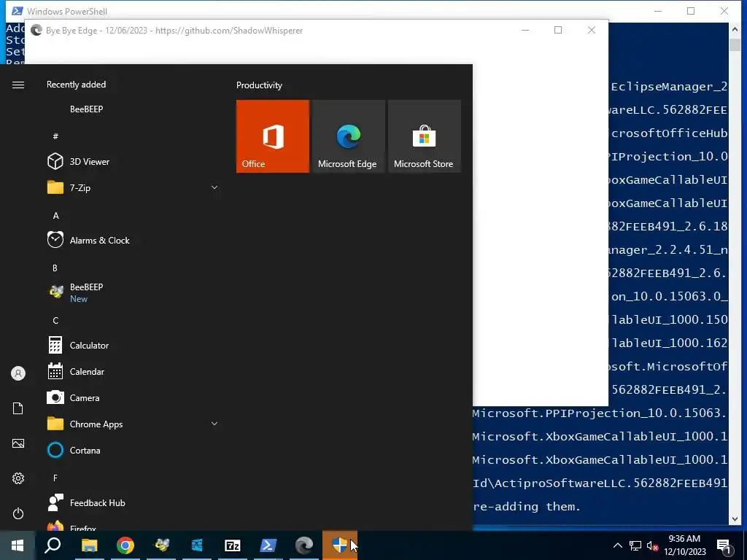
Task: Click PowerShell scrollbar down arrow
Action: click(x=735, y=519)
